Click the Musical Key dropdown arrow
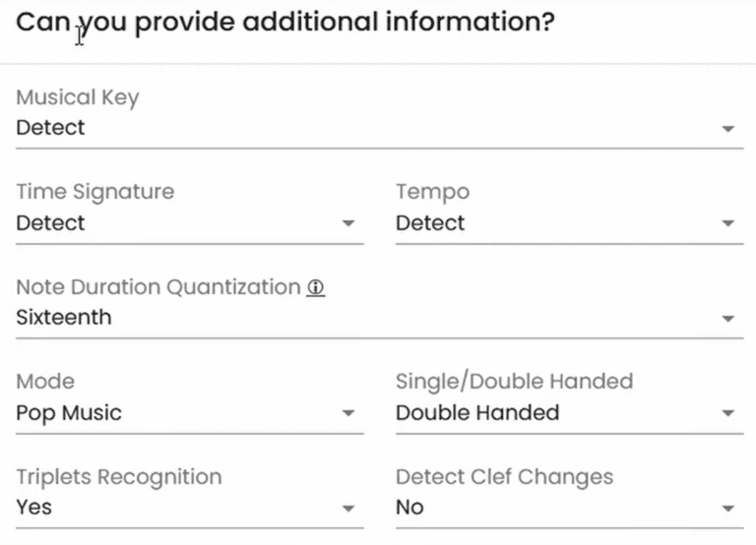The image size is (756, 545). click(727, 129)
